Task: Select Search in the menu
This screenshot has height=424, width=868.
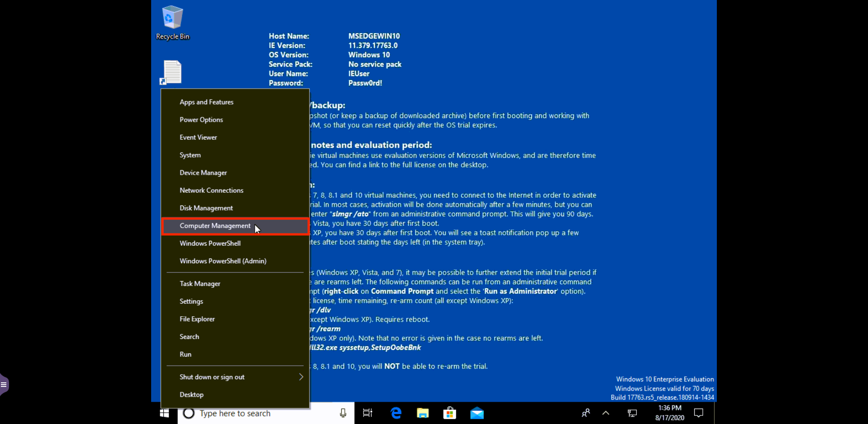Action: pyautogui.click(x=235, y=337)
